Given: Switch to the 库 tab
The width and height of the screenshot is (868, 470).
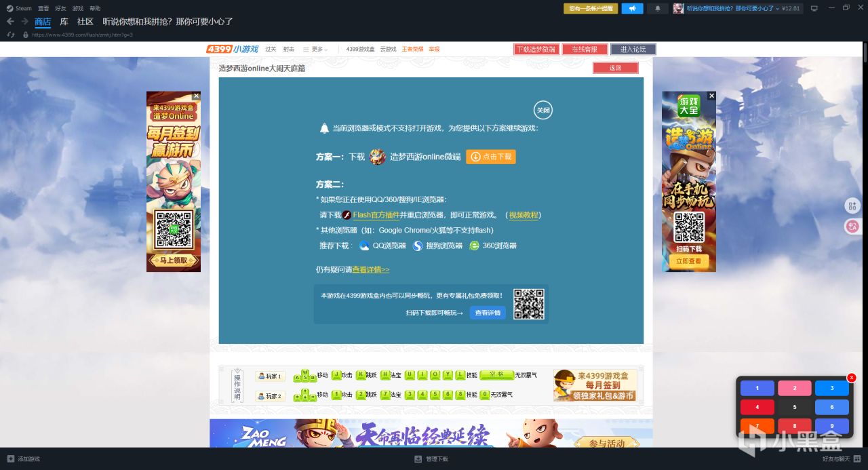Looking at the screenshot, I should [64, 22].
